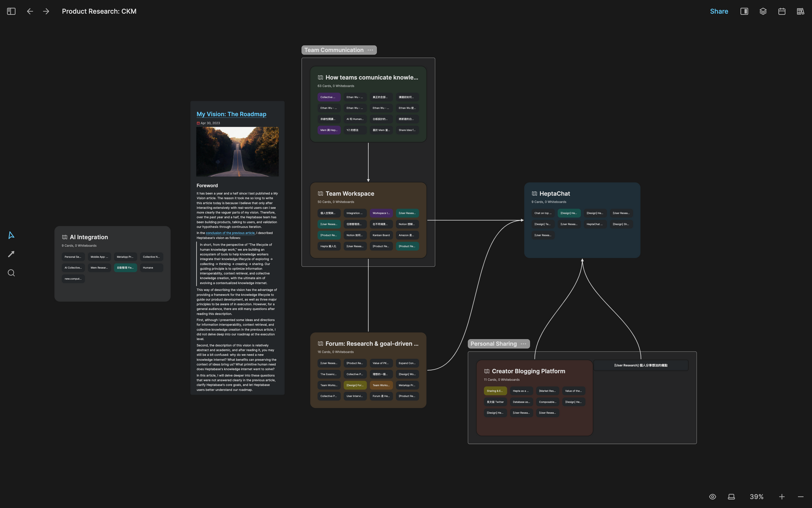Click the 39% zoom level indicator
Screen dimensions: 812x508
(756, 497)
